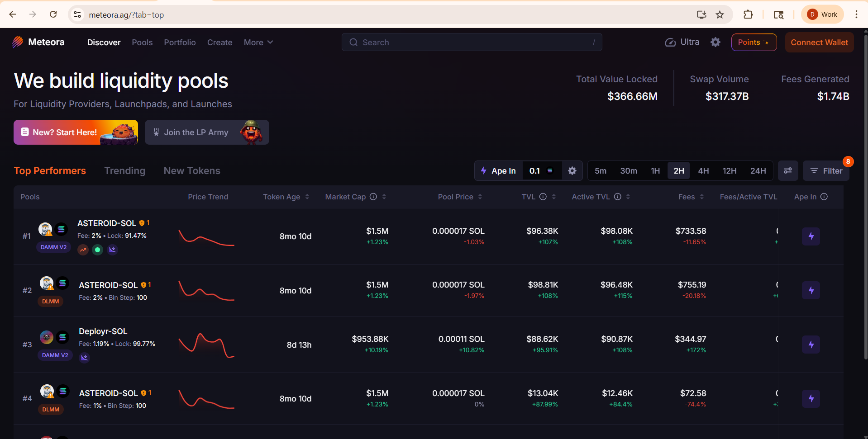Select the 5m timeframe
This screenshot has width=868, height=439.
pyautogui.click(x=601, y=171)
